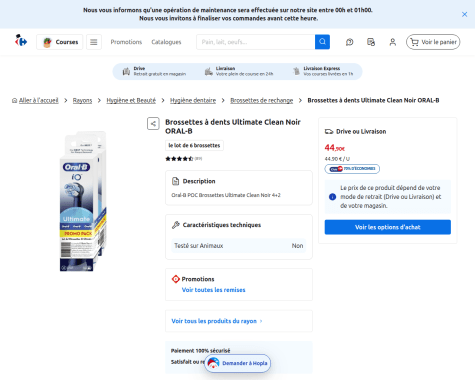Dismiss the maintenance banner with the X

click(x=464, y=14)
